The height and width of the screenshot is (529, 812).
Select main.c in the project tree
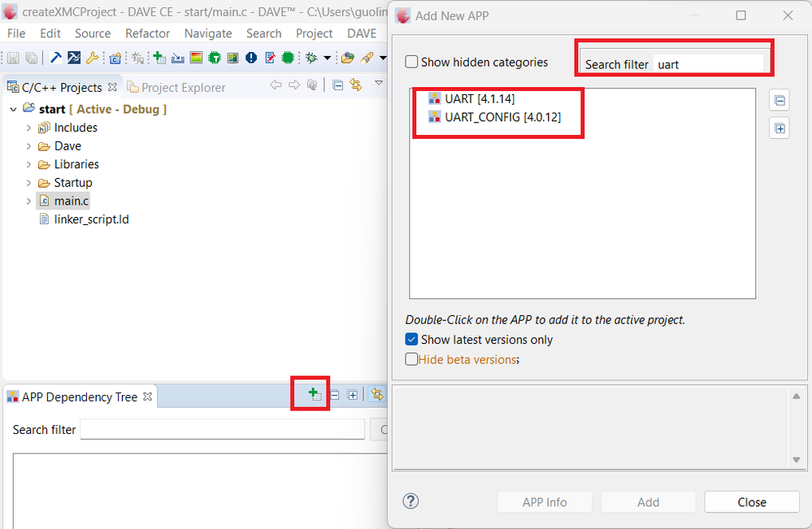click(x=63, y=201)
